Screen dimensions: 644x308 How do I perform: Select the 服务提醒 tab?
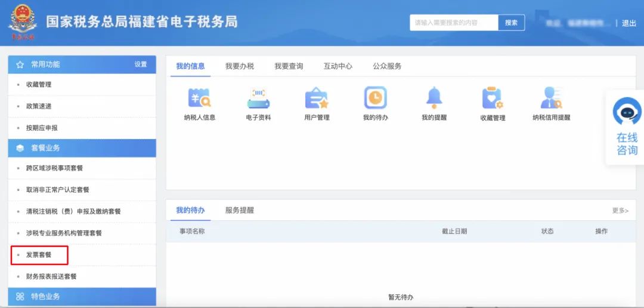240,210
